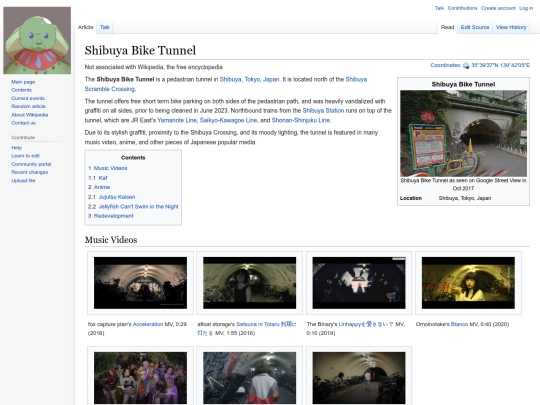This screenshot has height=405, width=540.
Task: Open thumbnail of person walking in tunnel
Action: 359,378
